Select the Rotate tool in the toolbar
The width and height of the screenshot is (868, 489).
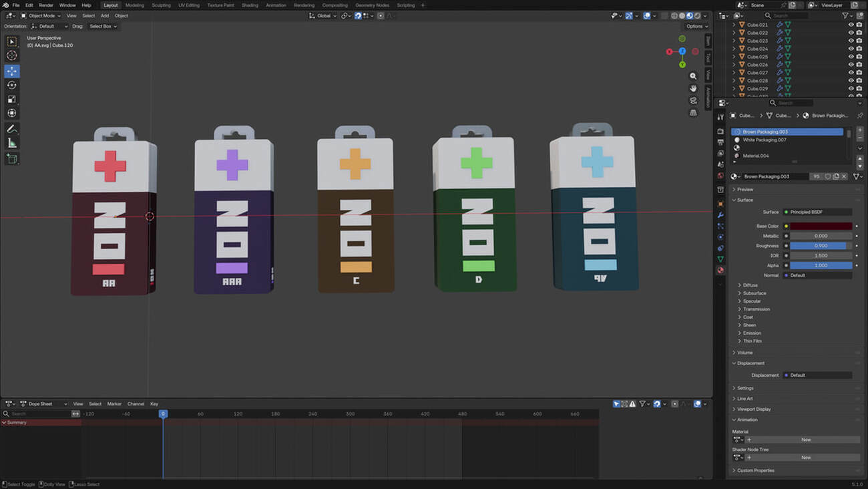click(11, 85)
